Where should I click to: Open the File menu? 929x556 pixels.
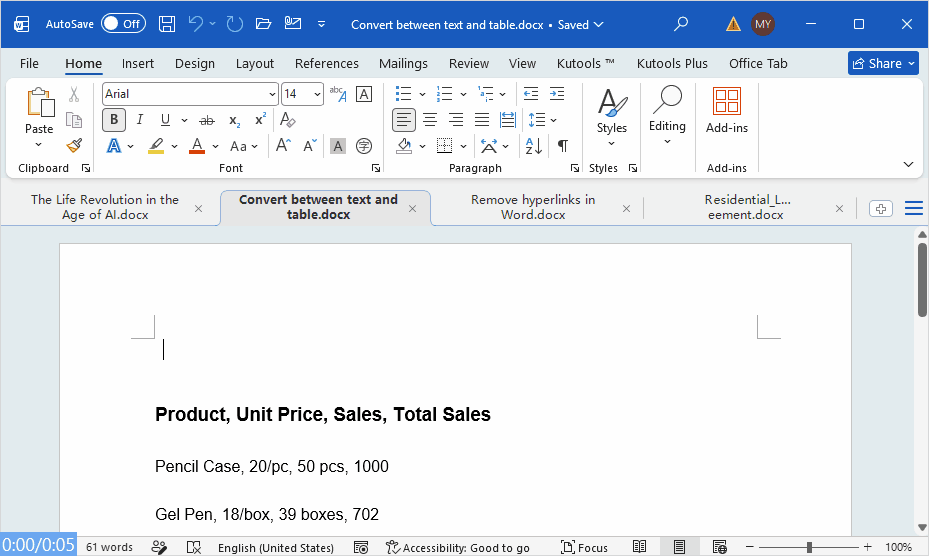click(29, 63)
